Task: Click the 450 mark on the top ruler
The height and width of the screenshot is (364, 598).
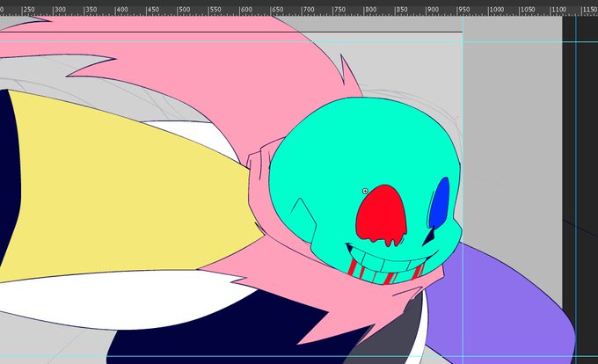Action: [153, 10]
